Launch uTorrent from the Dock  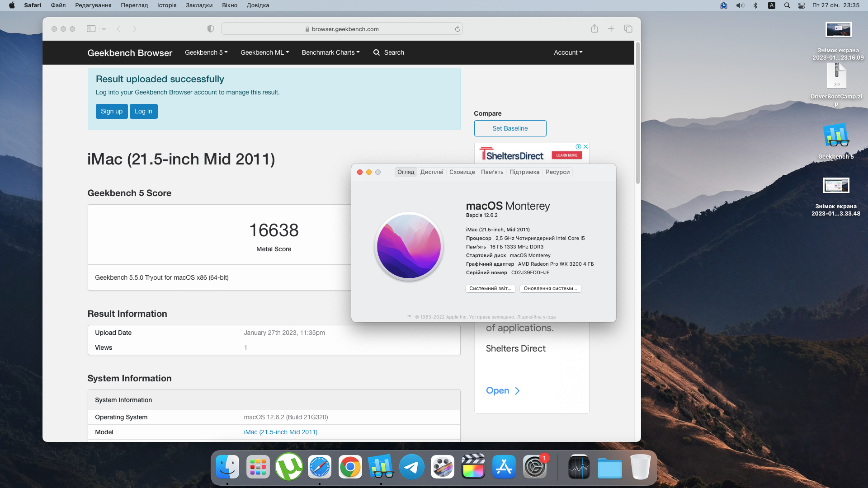point(289,467)
